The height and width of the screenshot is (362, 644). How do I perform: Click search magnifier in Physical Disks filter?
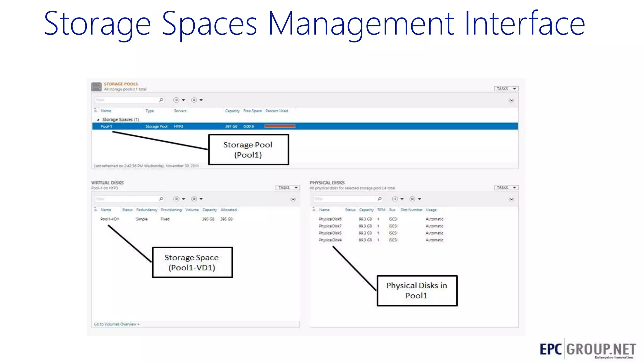click(x=380, y=199)
